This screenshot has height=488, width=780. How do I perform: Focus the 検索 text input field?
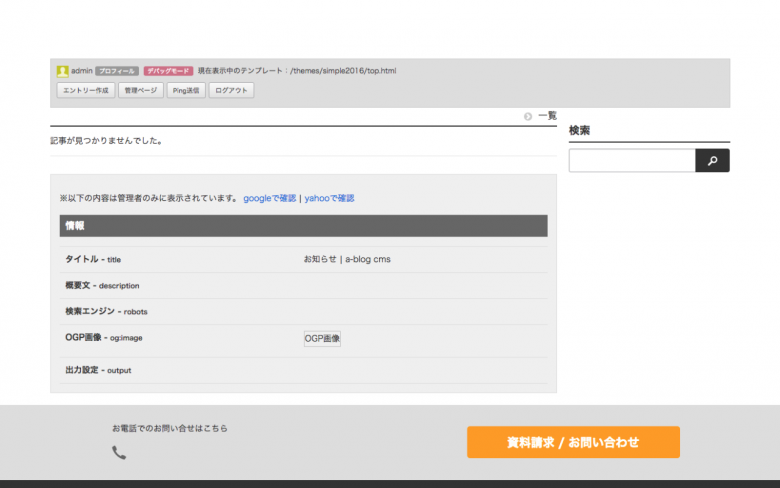[x=632, y=160]
